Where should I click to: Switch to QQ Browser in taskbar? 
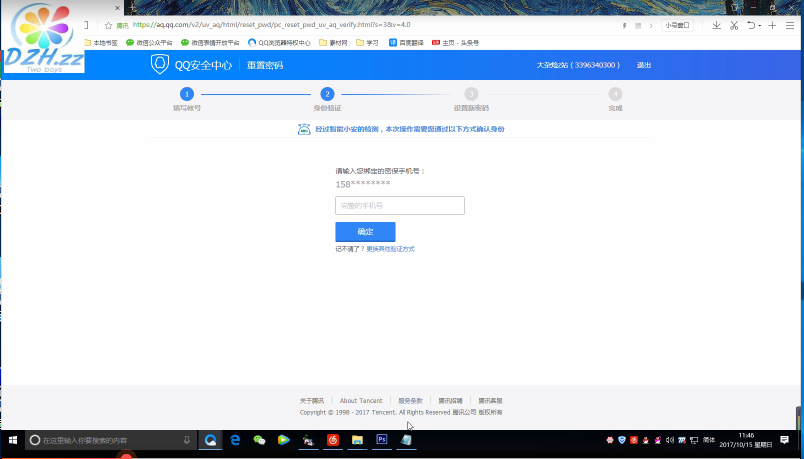(210, 440)
